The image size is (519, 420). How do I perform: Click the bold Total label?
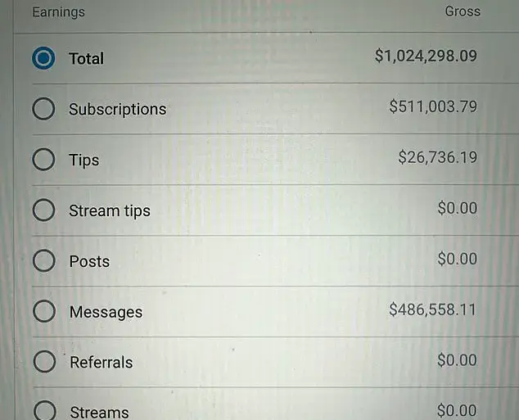coord(86,59)
